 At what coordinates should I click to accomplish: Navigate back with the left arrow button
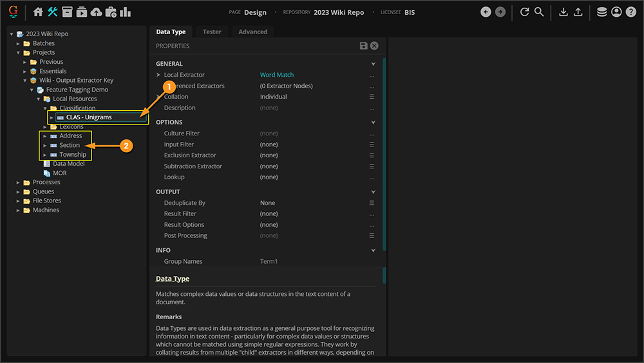tap(486, 12)
